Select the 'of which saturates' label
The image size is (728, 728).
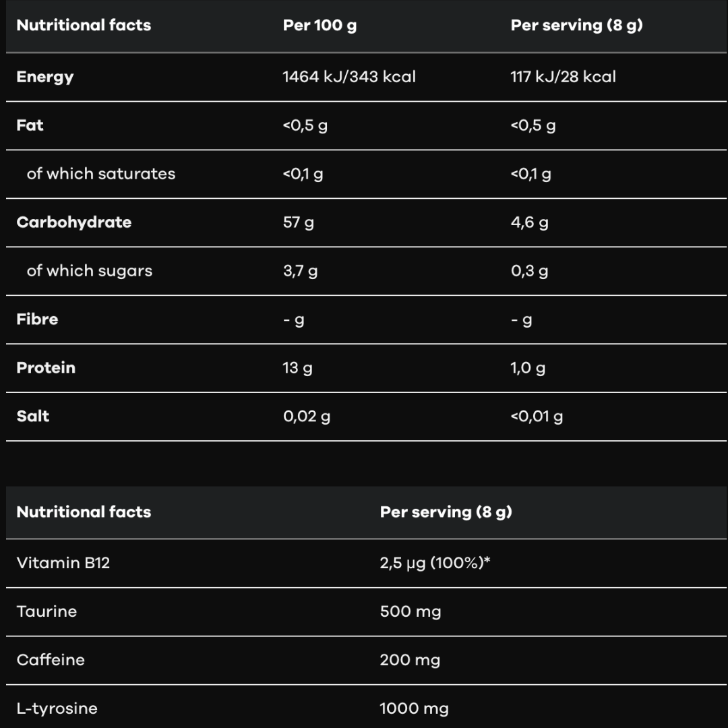click(x=101, y=174)
